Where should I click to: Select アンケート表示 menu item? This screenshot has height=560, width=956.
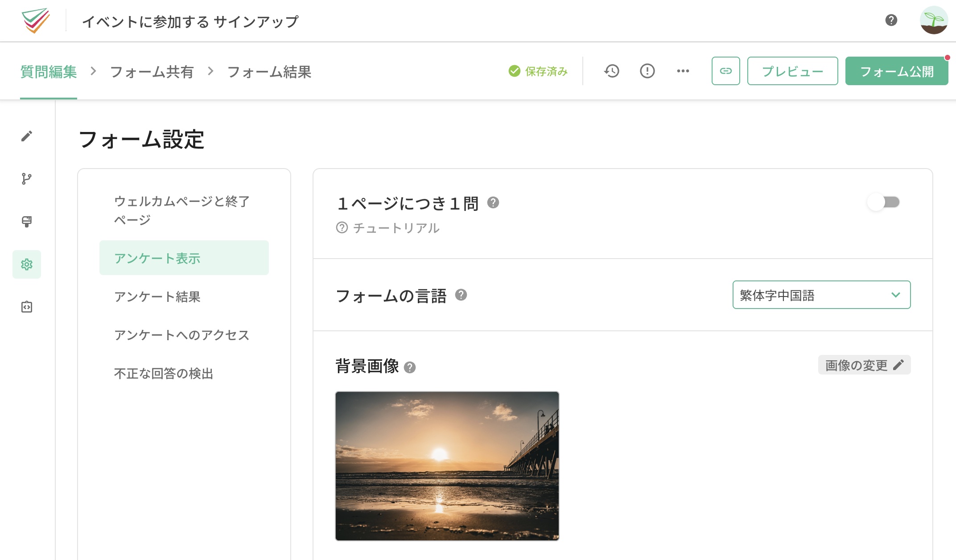pos(184,258)
